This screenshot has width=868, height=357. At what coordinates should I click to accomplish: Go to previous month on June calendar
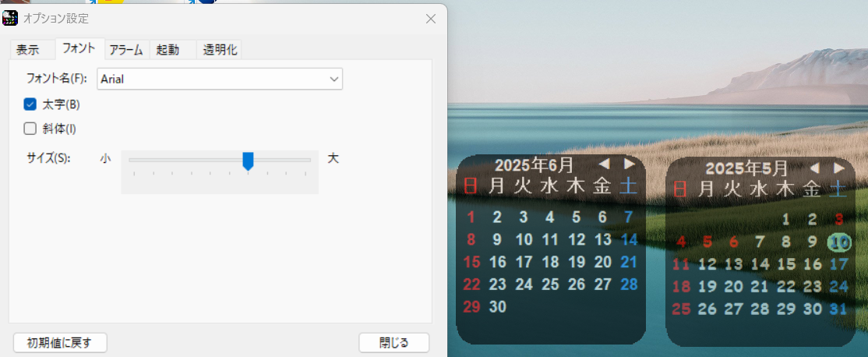605,164
